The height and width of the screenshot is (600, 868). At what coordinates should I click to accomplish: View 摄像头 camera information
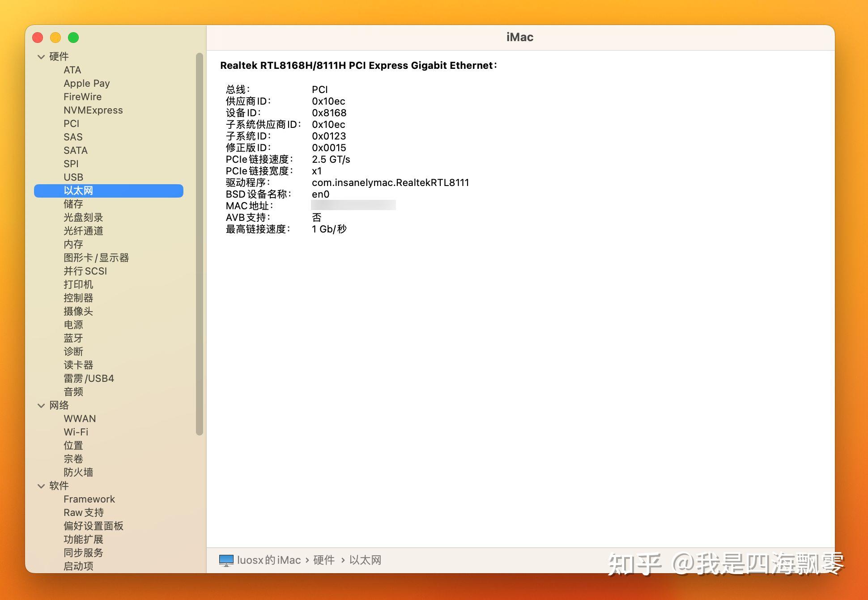point(78,311)
